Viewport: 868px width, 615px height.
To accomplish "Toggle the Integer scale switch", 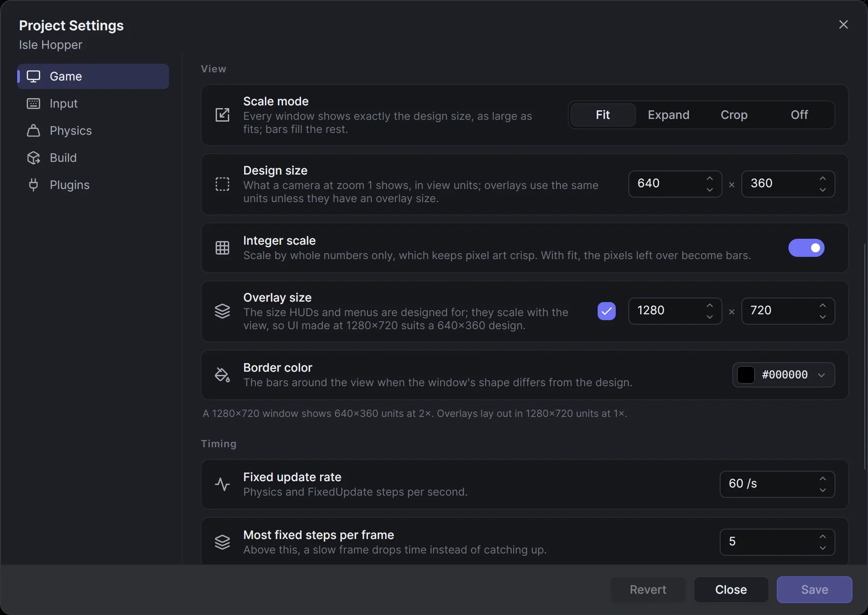I will 807,248.
